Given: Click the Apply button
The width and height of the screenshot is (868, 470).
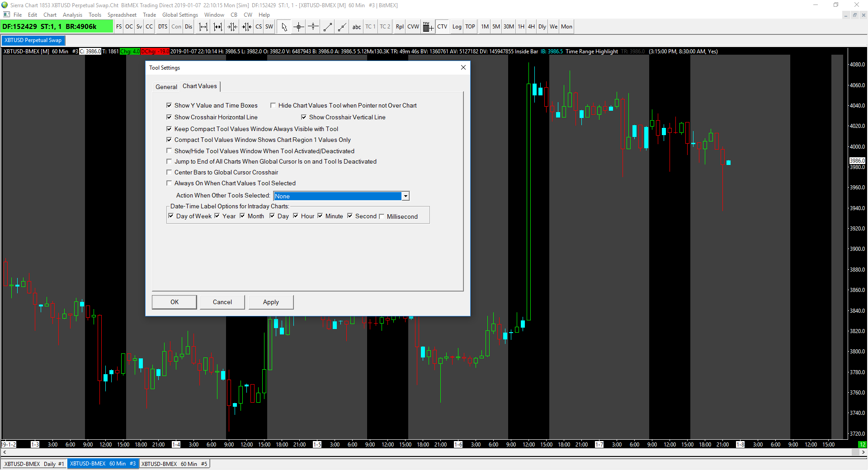Looking at the screenshot, I should [271, 302].
